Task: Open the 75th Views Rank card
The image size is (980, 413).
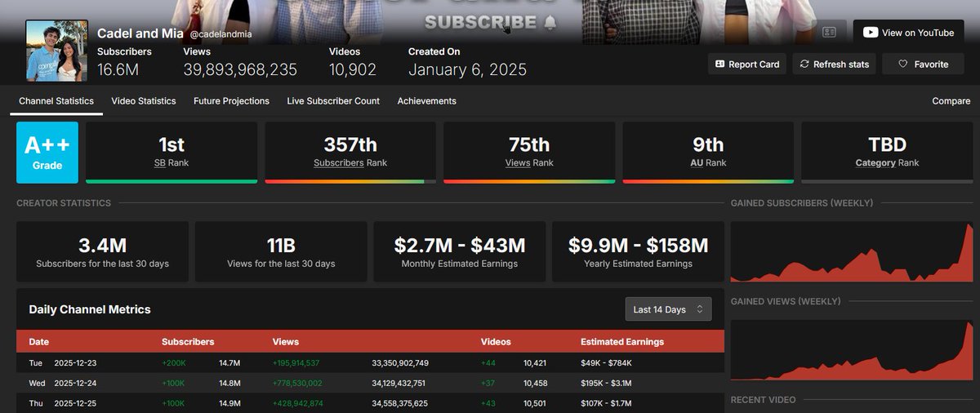Action: tap(529, 153)
